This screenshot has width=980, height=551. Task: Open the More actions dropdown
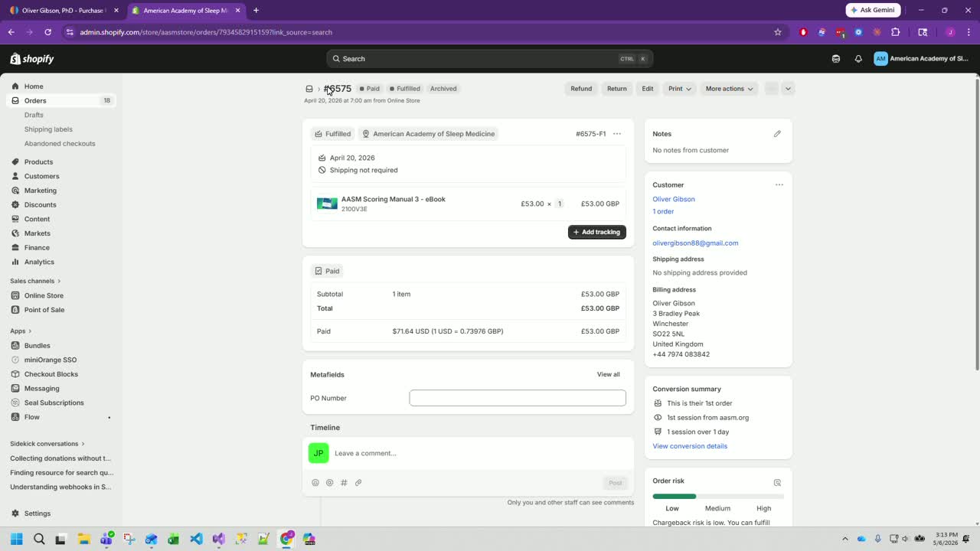[x=729, y=89]
